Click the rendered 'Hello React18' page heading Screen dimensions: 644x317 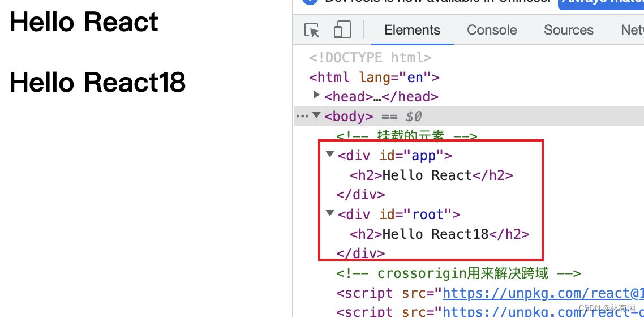(x=98, y=82)
